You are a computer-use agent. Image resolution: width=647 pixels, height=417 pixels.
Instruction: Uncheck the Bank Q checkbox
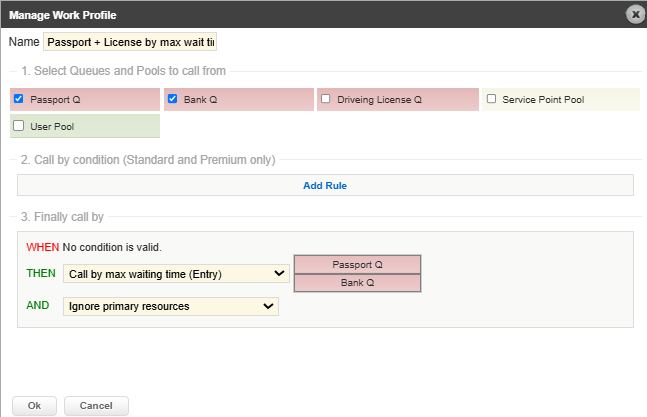point(172,99)
